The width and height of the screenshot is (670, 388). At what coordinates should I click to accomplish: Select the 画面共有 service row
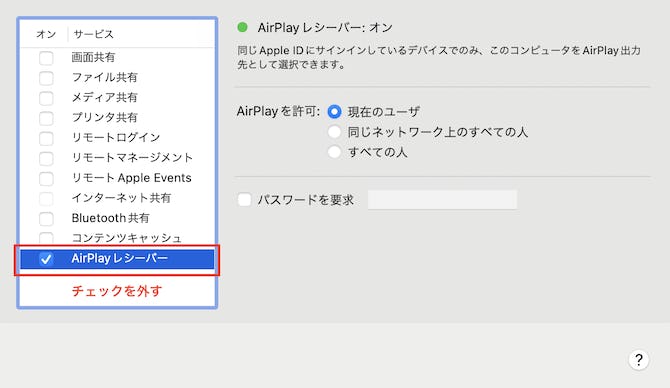[117, 57]
